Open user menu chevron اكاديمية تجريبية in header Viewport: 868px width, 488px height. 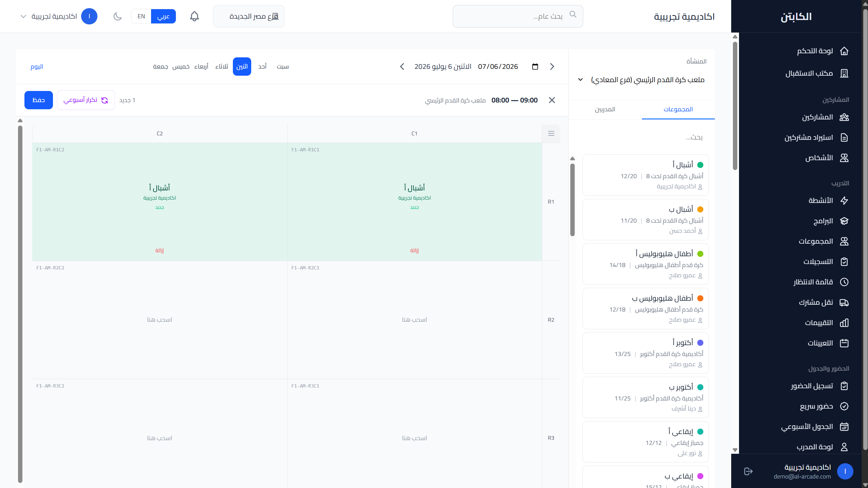23,16
